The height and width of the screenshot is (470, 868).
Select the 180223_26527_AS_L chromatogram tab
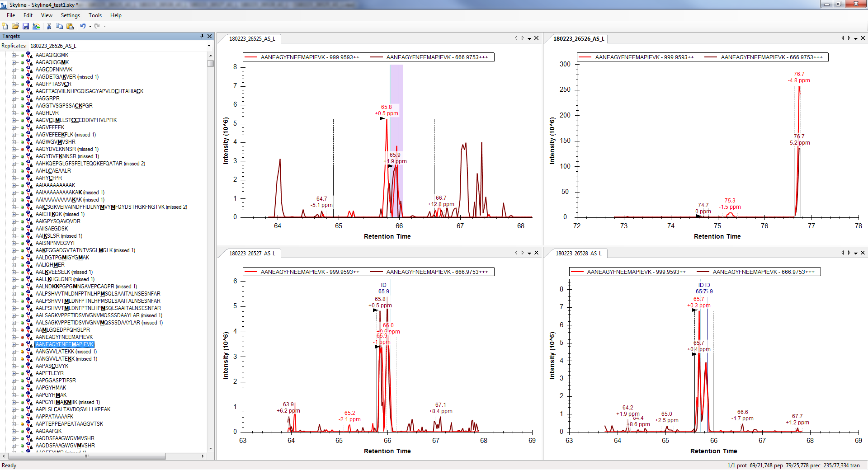[x=252, y=254]
